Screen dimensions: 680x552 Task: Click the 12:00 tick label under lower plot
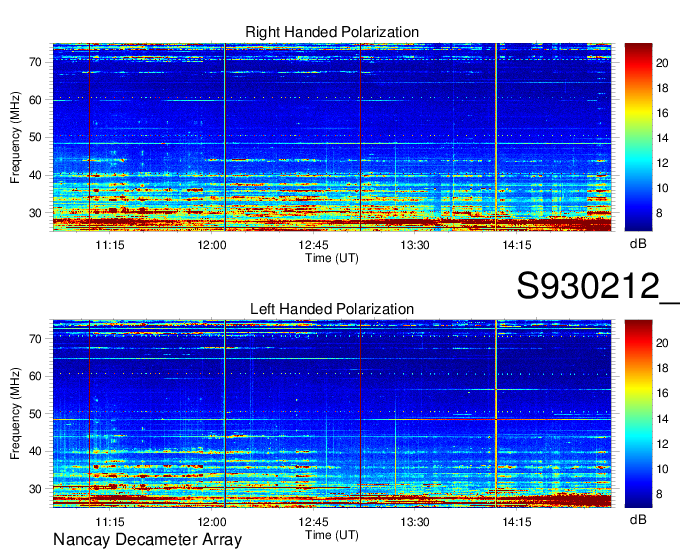[212, 522]
